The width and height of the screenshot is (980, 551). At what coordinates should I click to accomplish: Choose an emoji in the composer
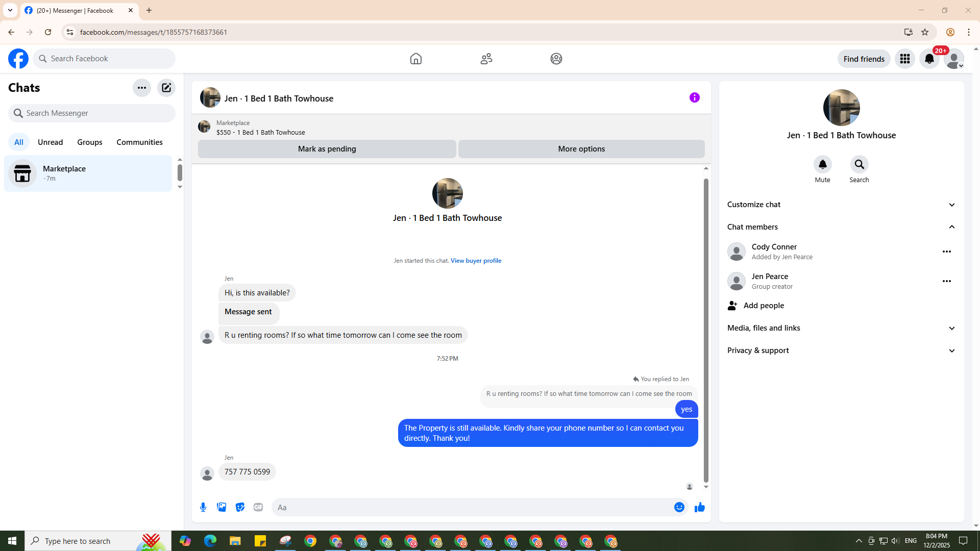click(x=679, y=507)
